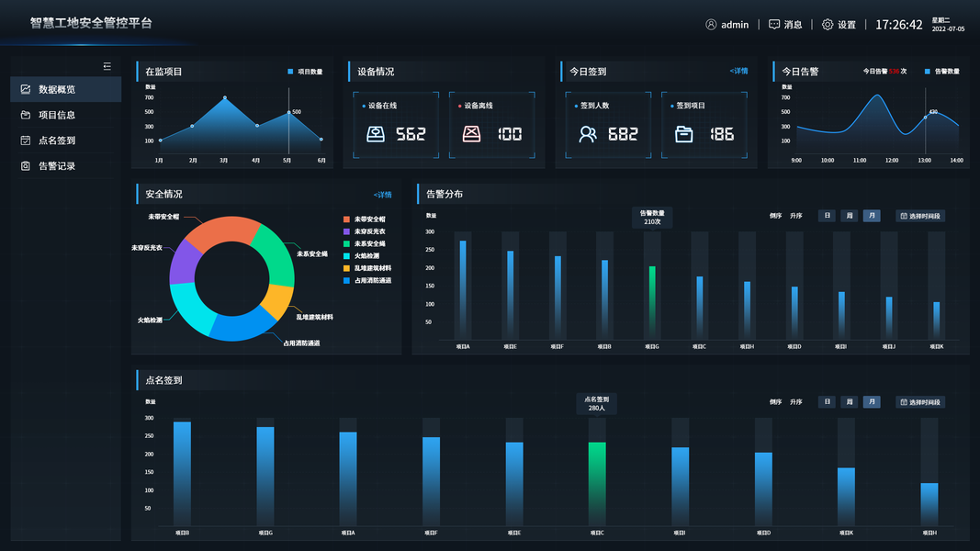Click the 数据概览 chart icon in sidebar
This screenshot has width=980, height=551.
(x=26, y=89)
